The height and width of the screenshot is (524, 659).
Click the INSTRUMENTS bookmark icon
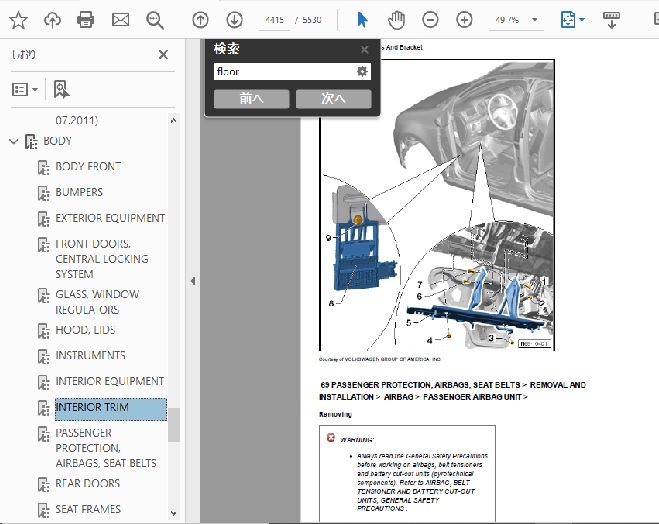[43, 356]
